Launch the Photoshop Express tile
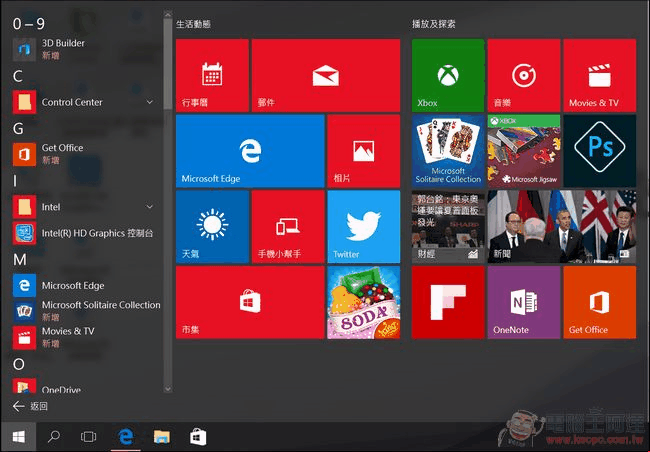Image resolution: width=650 pixels, height=452 pixels. [599, 151]
